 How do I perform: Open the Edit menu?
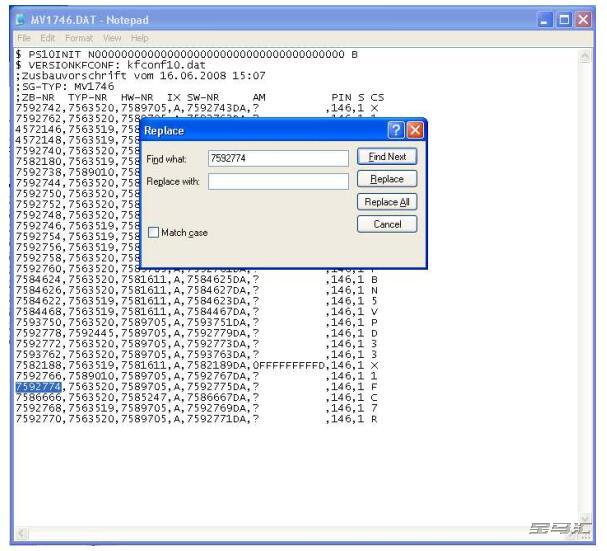click(x=47, y=38)
